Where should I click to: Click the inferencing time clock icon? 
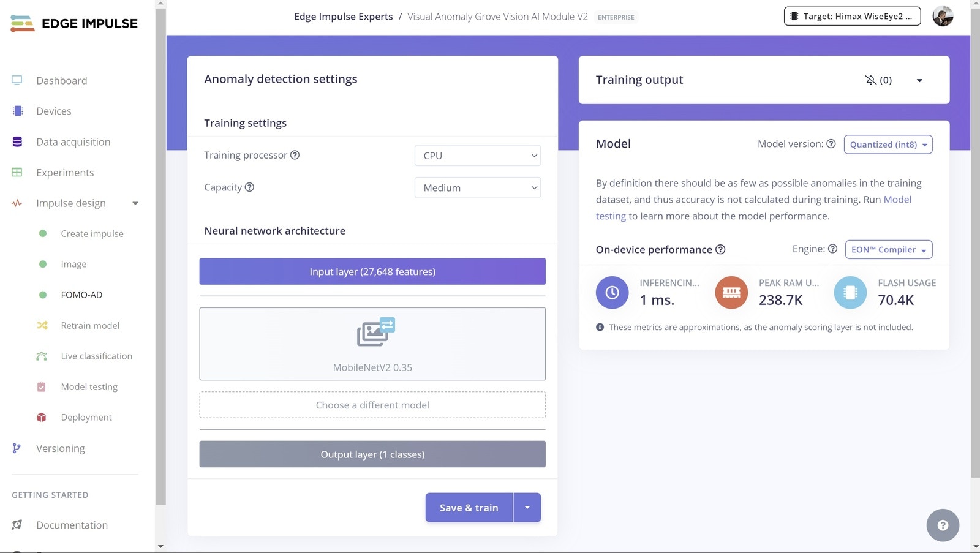[612, 293]
